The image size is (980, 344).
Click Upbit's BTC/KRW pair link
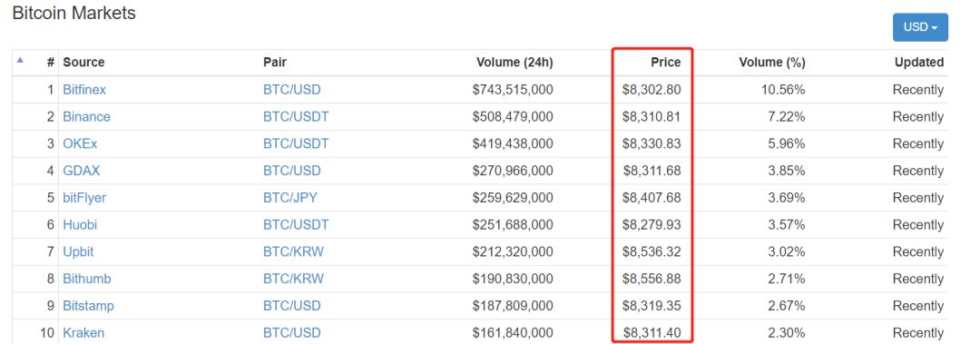tap(293, 251)
